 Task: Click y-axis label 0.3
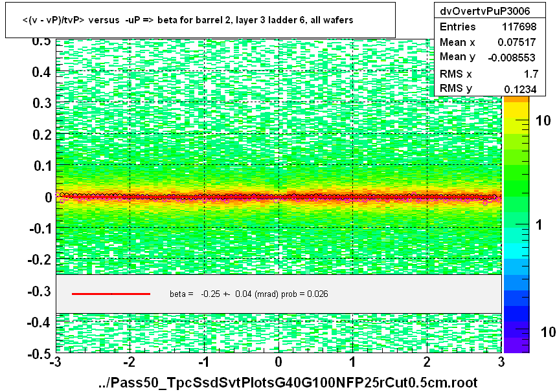click(x=42, y=103)
